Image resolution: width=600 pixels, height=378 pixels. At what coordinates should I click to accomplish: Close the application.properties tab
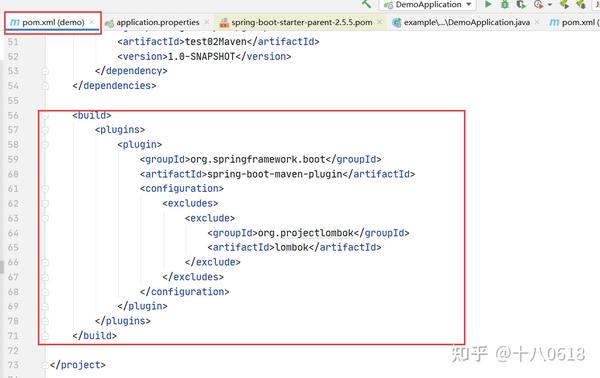(x=207, y=22)
